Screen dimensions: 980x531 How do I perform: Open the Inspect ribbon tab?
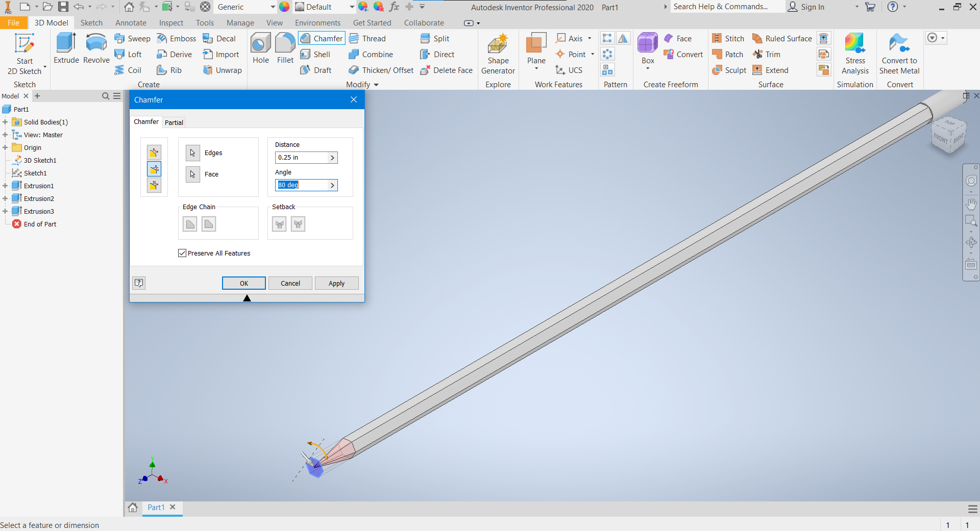tap(171, 23)
